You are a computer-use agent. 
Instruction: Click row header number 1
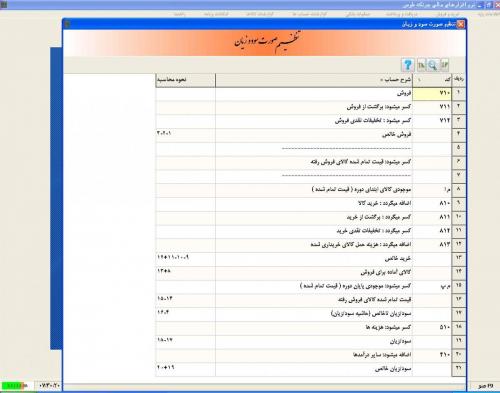click(x=459, y=93)
